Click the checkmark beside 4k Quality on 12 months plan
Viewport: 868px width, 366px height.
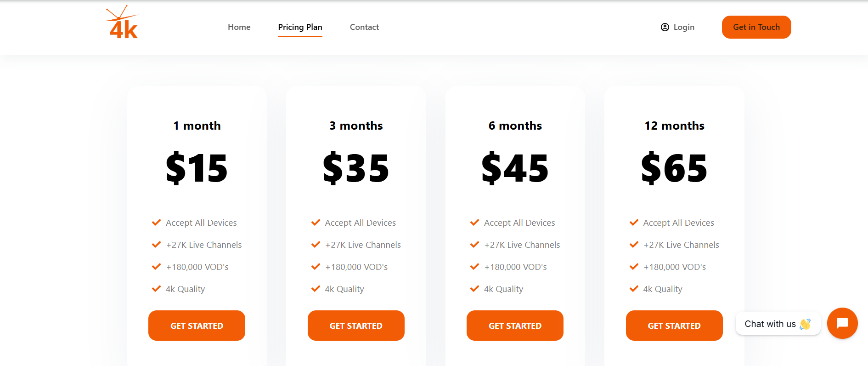click(634, 289)
